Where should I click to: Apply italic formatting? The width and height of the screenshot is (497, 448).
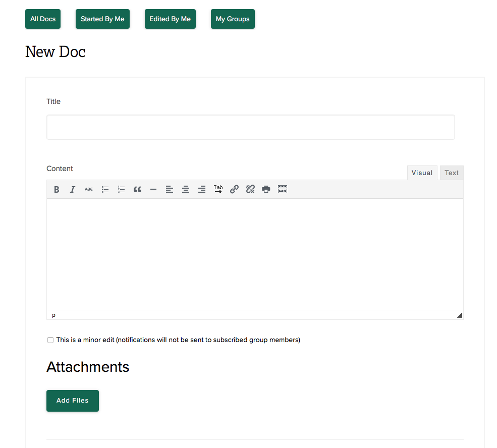[x=73, y=190]
